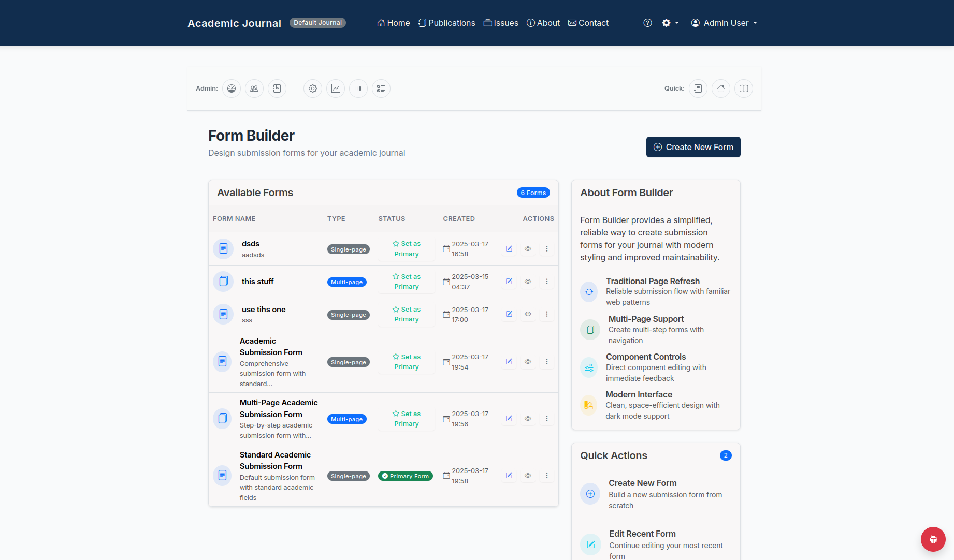954x560 pixels.
Task: Open the admin dashboard gauge icon
Action: (232, 89)
